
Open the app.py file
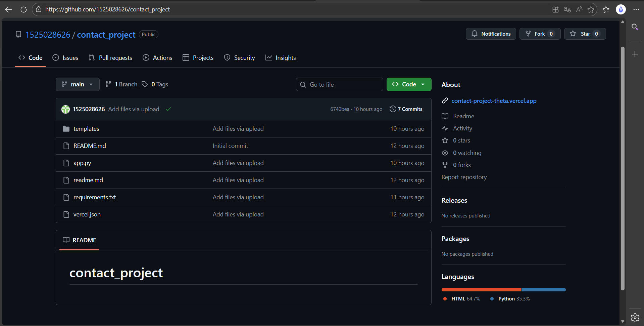tap(82, 163)
